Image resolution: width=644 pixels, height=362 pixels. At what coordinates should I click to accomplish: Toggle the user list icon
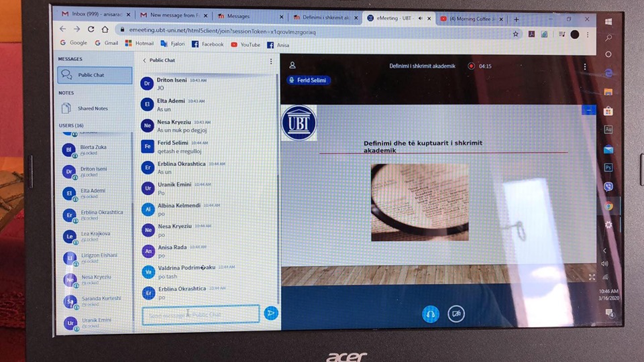tap(292, 66)
